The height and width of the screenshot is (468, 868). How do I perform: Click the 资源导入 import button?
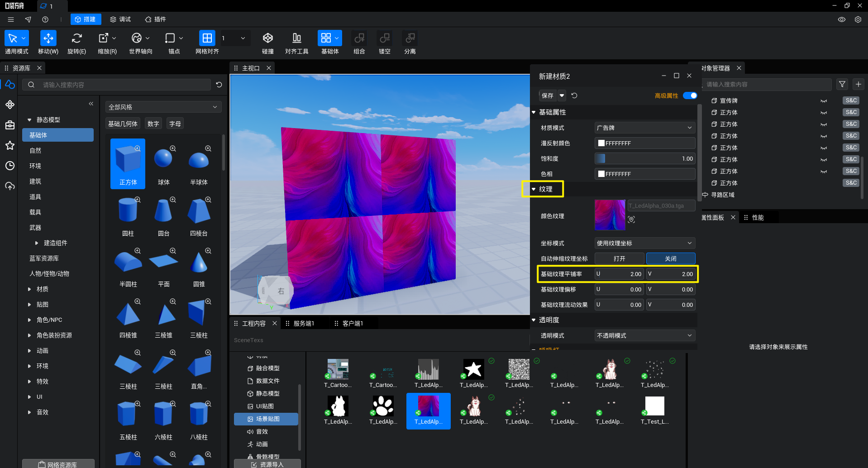click(267, 464)
